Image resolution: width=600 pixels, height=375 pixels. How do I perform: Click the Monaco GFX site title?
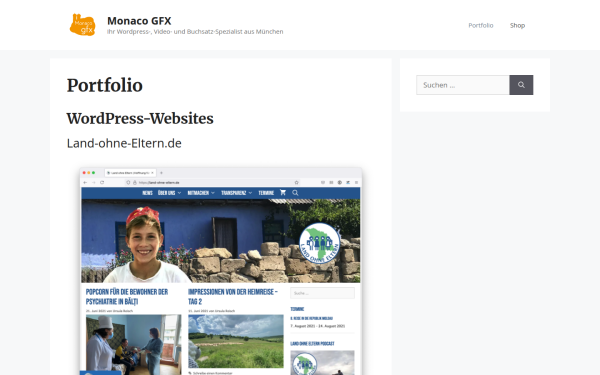click(139, 21)
